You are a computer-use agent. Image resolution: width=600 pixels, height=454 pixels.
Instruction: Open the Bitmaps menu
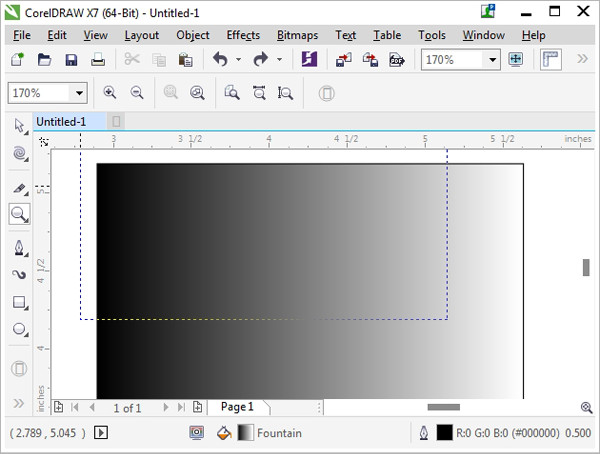click(x=297, y=35)
